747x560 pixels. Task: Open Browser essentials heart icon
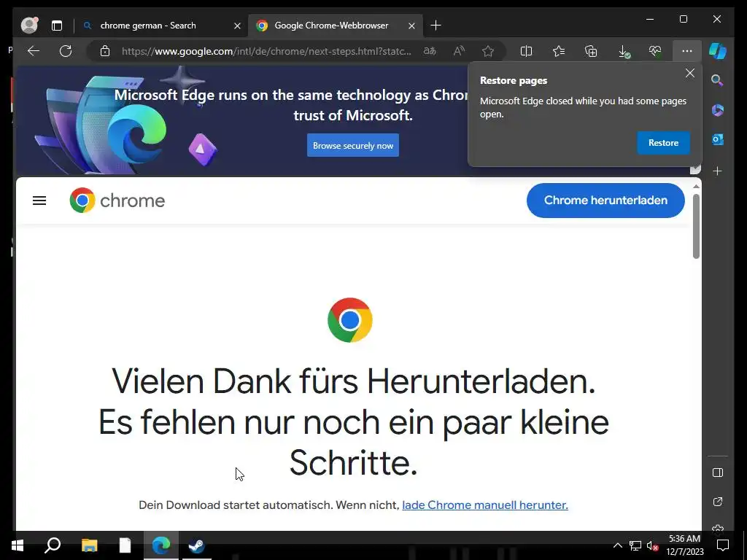[x=655, y=51]
